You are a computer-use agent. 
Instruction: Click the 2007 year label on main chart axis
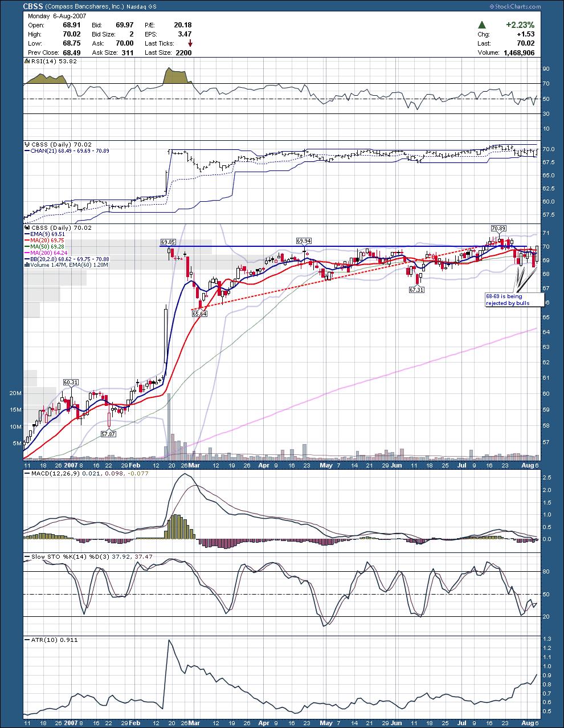pyautogui.click(x=70, y=466)
